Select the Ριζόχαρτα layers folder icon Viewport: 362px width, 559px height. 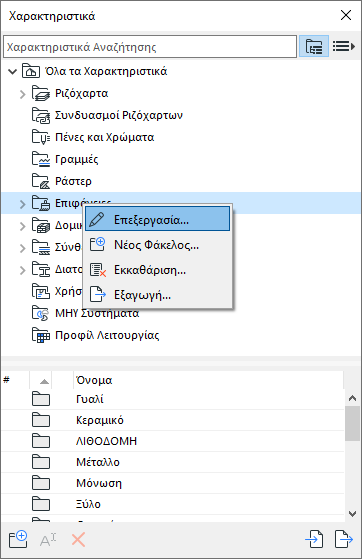pos(41,93)
